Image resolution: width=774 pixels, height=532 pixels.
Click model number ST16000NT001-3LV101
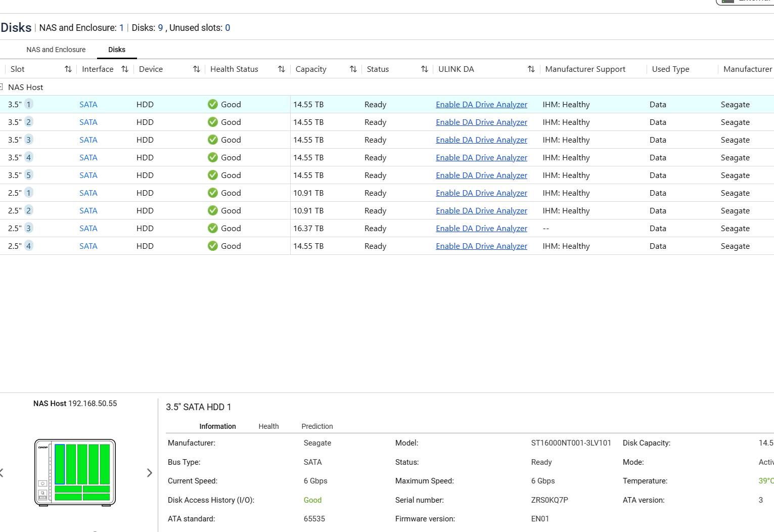[571, 443]
